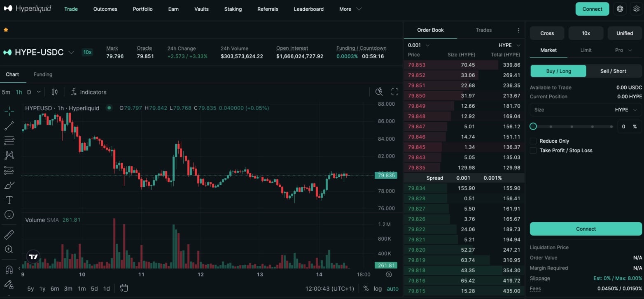
Task: Open the Size unit HYPE dropdown
Action: point(625,110)
